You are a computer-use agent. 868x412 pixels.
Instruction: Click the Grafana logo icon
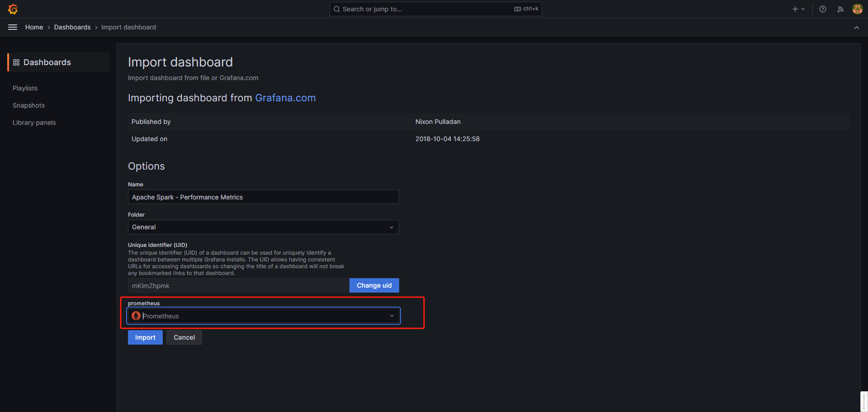coord(13,9)
